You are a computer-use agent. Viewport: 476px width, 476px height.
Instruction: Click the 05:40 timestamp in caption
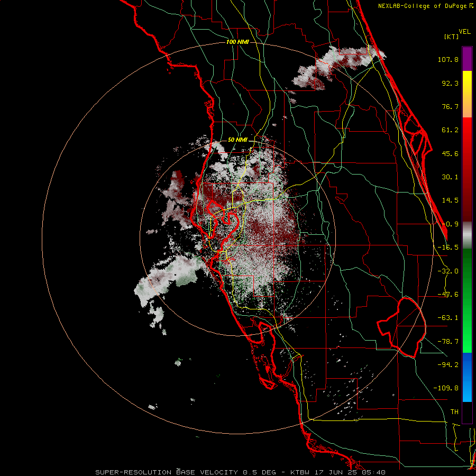coord(374,472)
